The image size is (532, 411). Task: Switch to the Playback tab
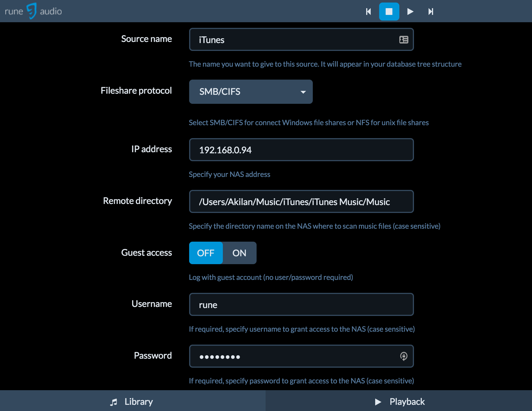tap(407, 402)
